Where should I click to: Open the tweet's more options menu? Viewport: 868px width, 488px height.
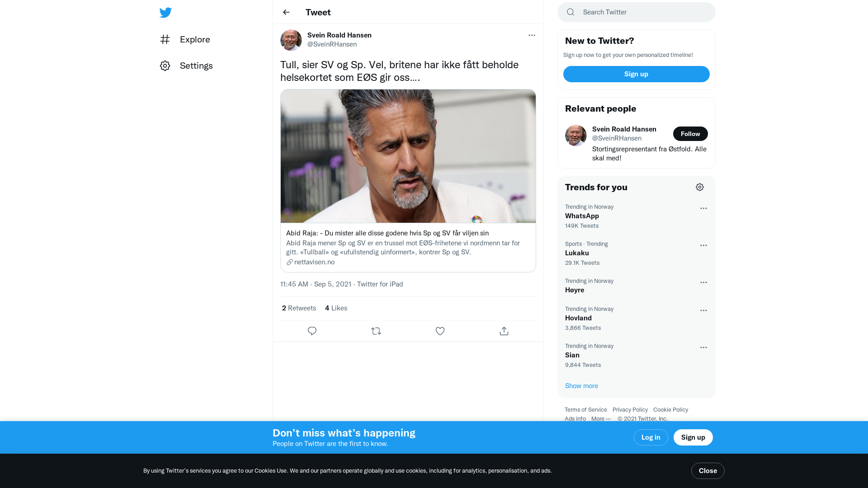coord(532,35)
